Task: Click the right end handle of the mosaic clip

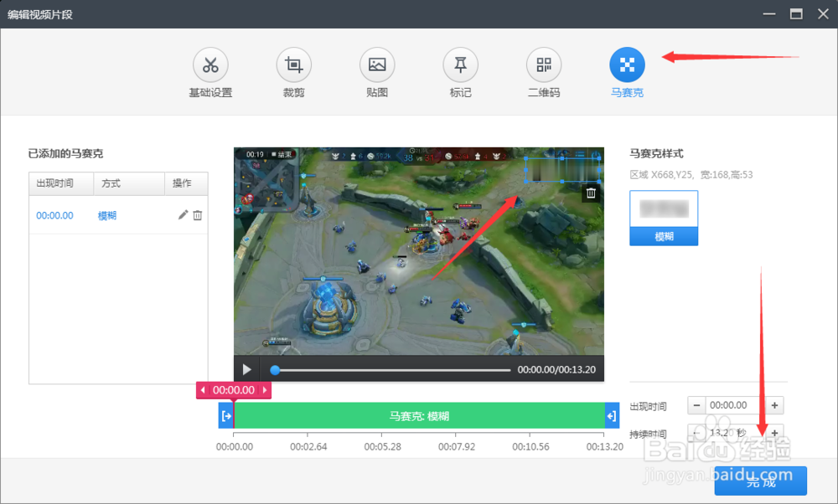Action: click(612, 416)
